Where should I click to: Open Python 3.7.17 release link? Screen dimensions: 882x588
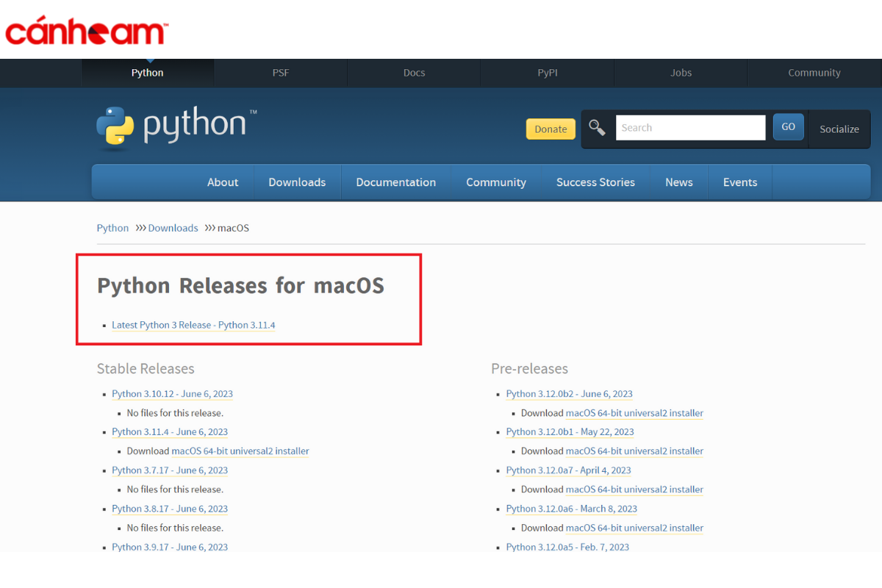170,470
